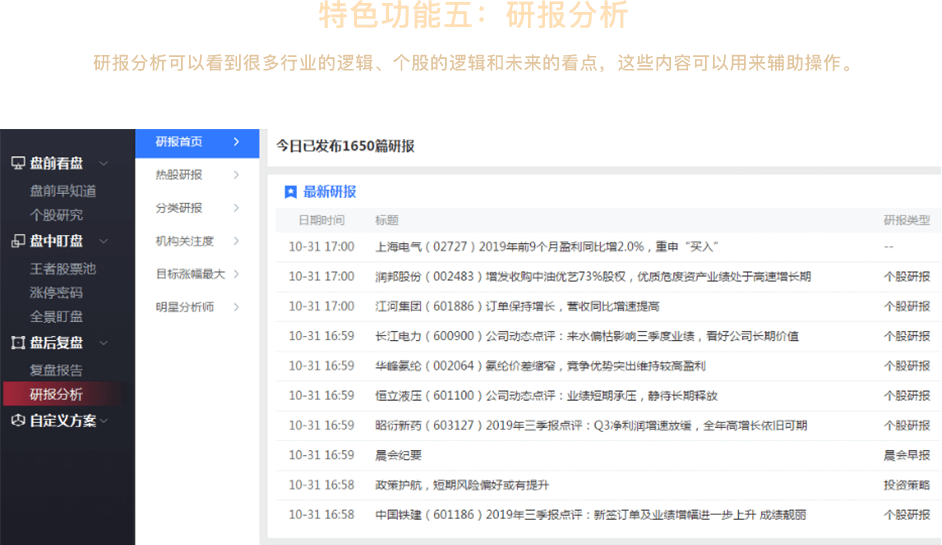942x545 pixels.
Task: Open the 研报首页 tab
Action: pos(198,143)
